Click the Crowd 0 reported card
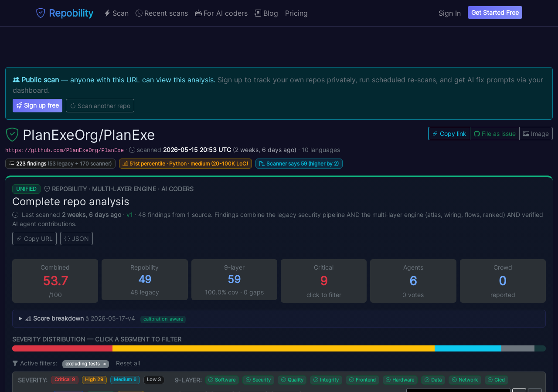The height and width of the screenshot is (392, 558). [503, 281]
